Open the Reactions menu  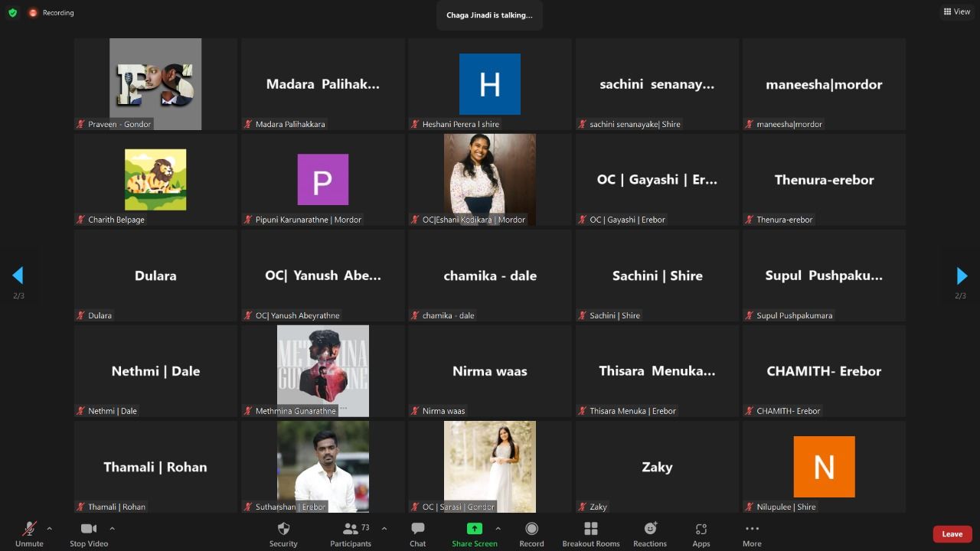(650, 533)
